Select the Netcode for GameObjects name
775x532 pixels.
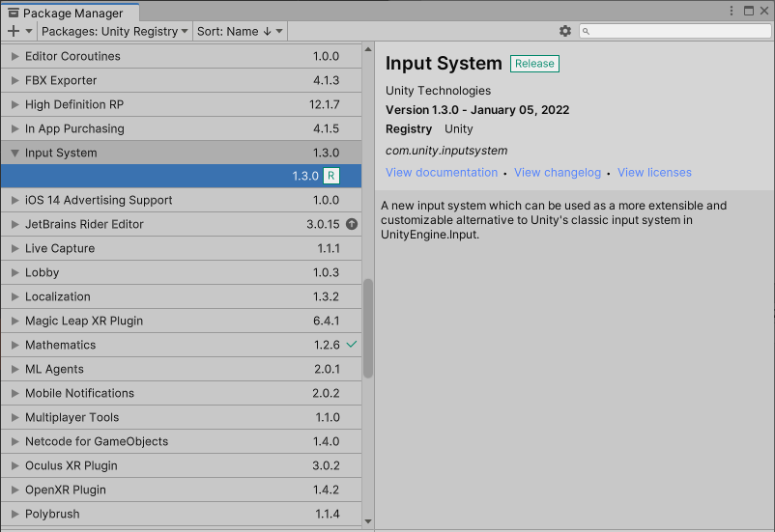[x=97, y=441]
